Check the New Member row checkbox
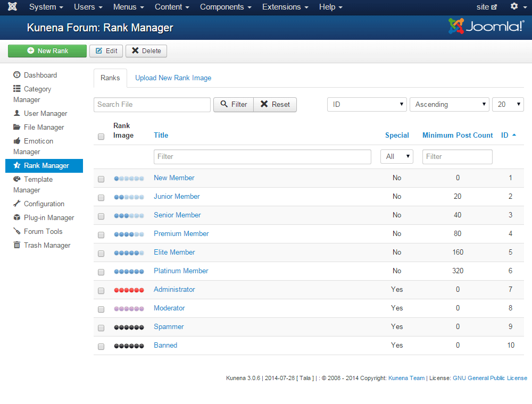This screenshot has width=532, height=404. point(101,179)
